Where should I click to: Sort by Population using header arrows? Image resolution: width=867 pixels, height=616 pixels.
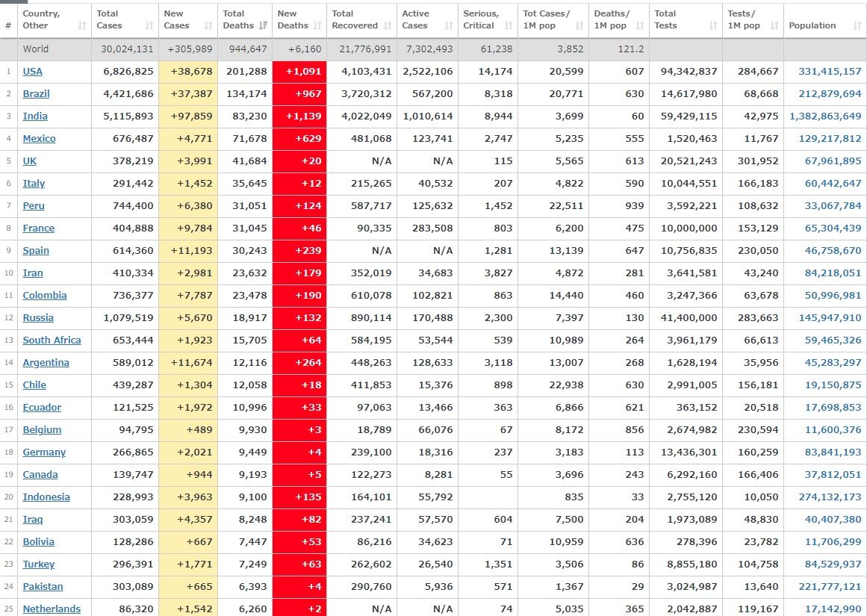[x=857, y=26]
